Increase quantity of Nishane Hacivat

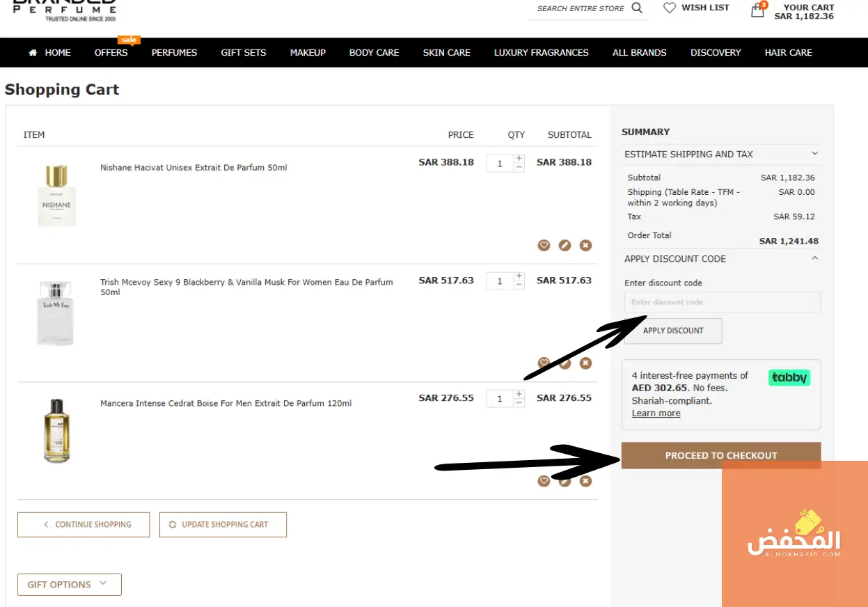pyautogui.click(x=519, y=159)
